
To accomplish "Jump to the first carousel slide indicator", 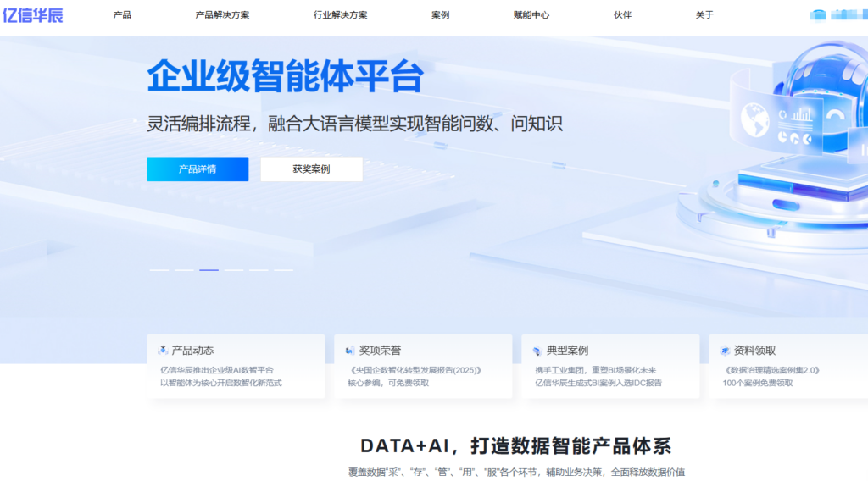I will coord(159,270).
